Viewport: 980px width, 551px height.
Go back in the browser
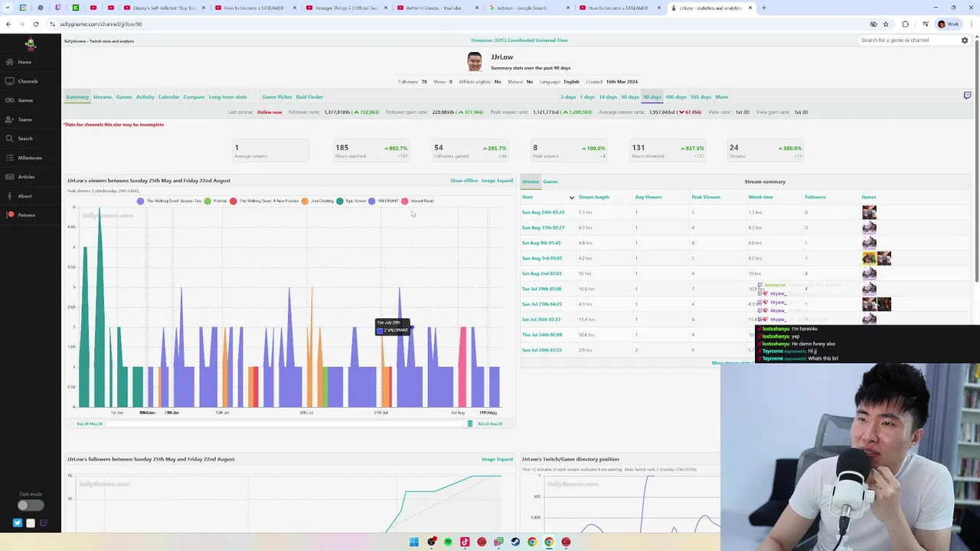pos(8,24)
